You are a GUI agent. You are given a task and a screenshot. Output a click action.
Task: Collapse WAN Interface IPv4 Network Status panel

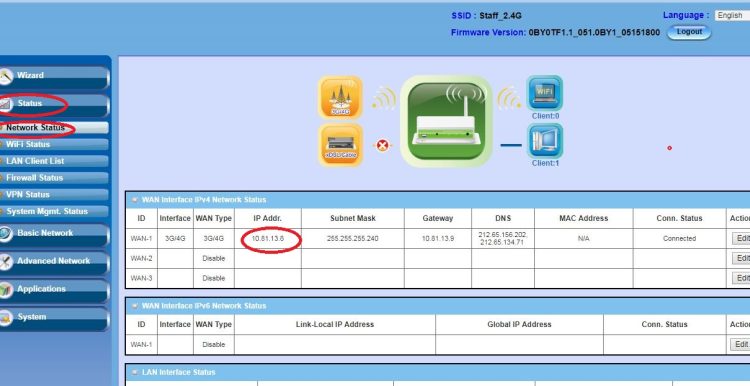(x=134, y=200)
